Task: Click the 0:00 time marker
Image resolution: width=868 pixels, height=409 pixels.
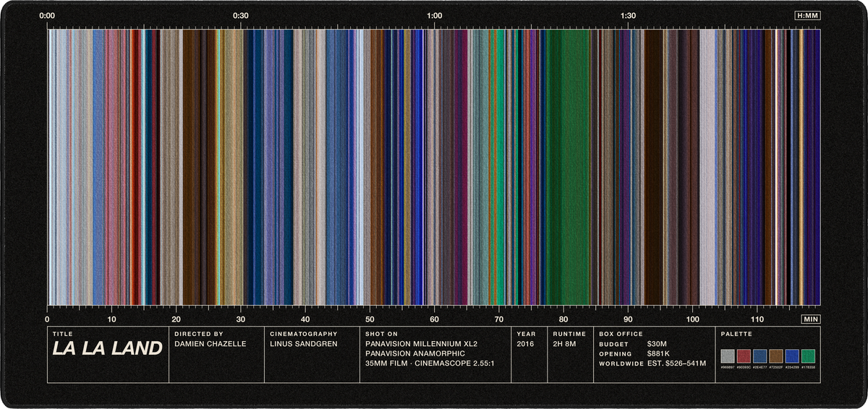Action: pos(47,15)
